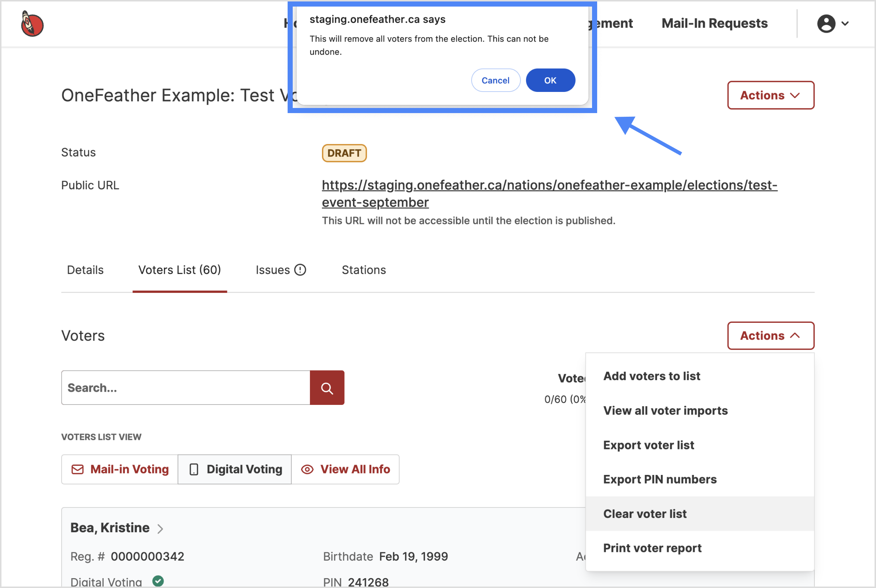Click the OneFeather Example election title
The width and height of the screenshot is (876, 588).
click(179, 95)
